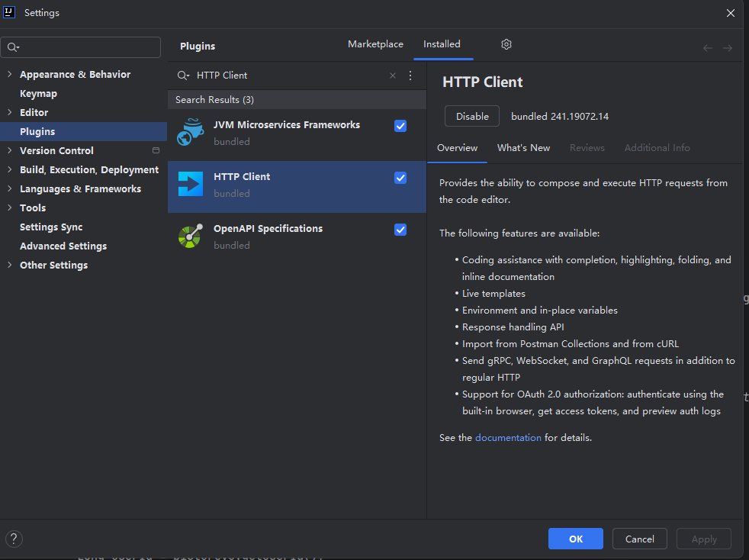Open the Overview tab
This screenshot has height=560, width=749.
457,148
